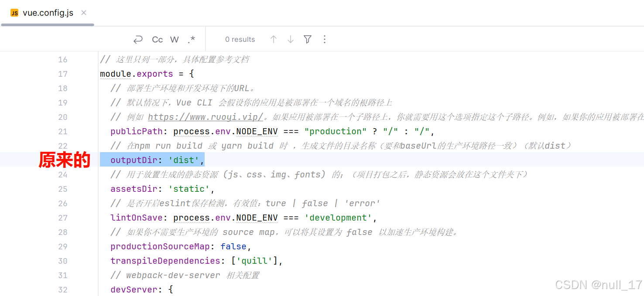
Task: Toggle Match Case (Cc) search option
Action: (158, 39)
